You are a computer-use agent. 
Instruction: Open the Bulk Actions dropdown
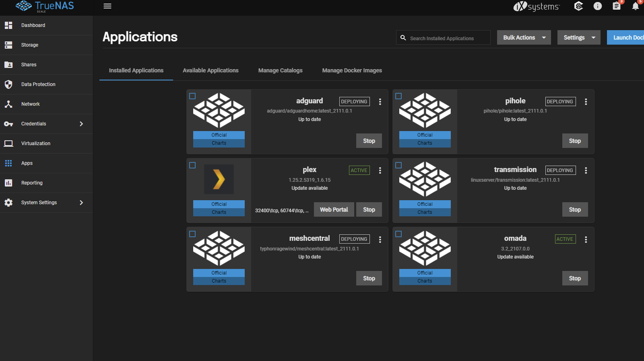tap(524, 37)
